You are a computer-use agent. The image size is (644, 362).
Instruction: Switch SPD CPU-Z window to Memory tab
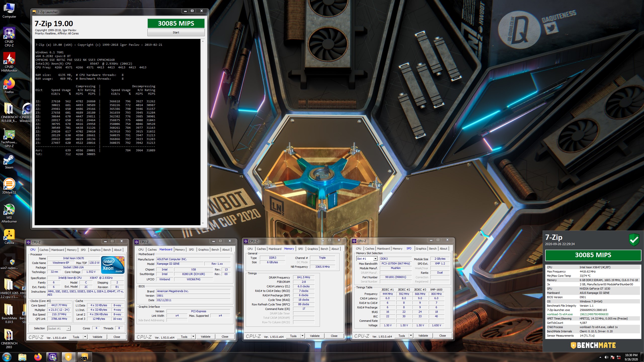[x=397, y=248]
